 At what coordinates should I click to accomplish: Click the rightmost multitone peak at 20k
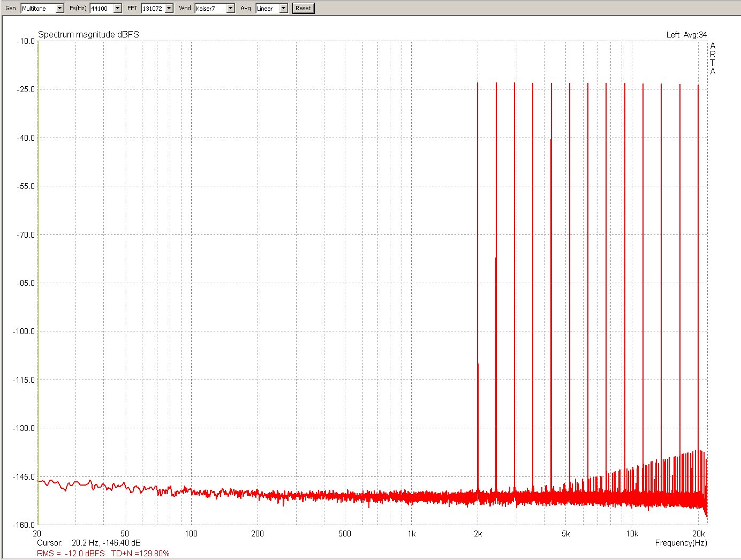[x=698, y=268]
